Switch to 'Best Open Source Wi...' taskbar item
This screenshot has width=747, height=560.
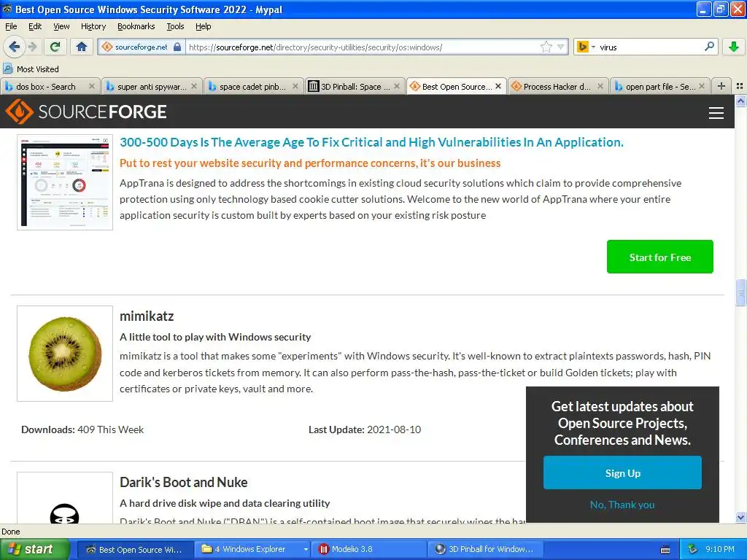(x=135, y=549)
